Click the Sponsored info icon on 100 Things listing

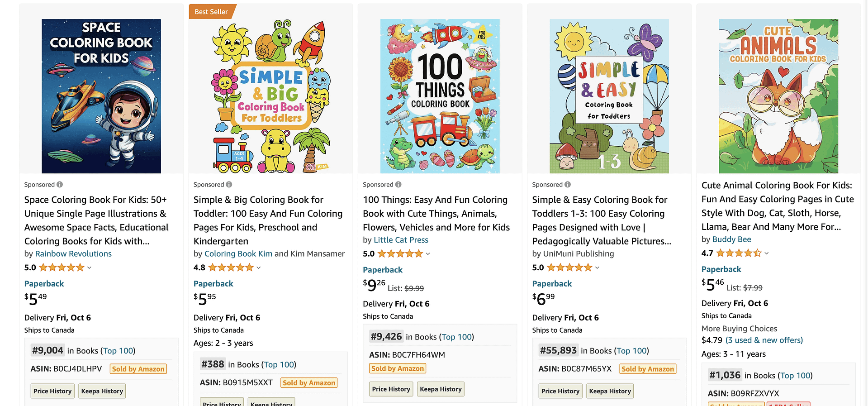[x=398, y=184]
